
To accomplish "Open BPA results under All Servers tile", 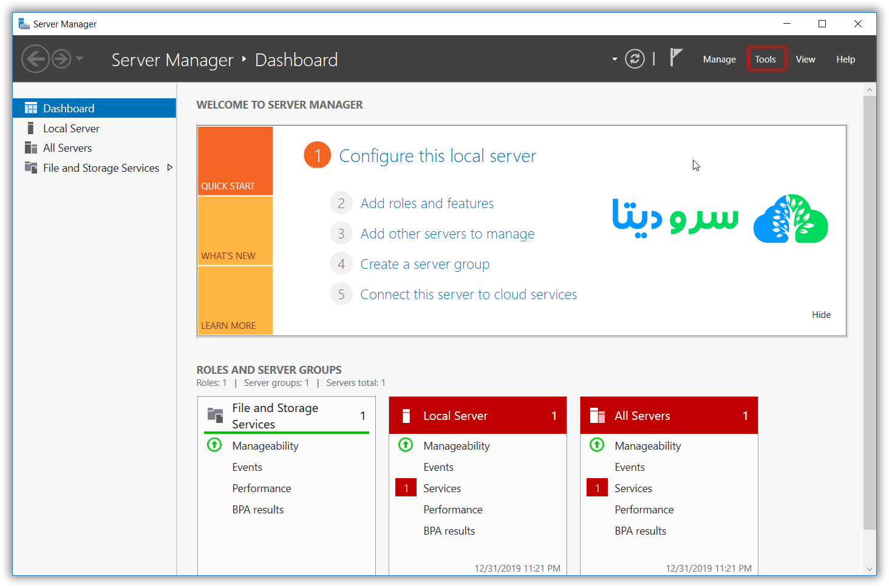I will [x=640, y=531].
